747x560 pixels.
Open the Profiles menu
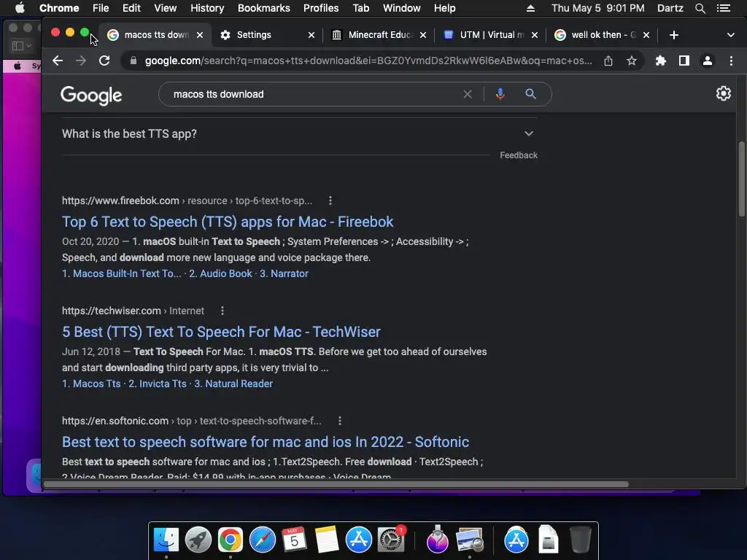click(321, 8)
